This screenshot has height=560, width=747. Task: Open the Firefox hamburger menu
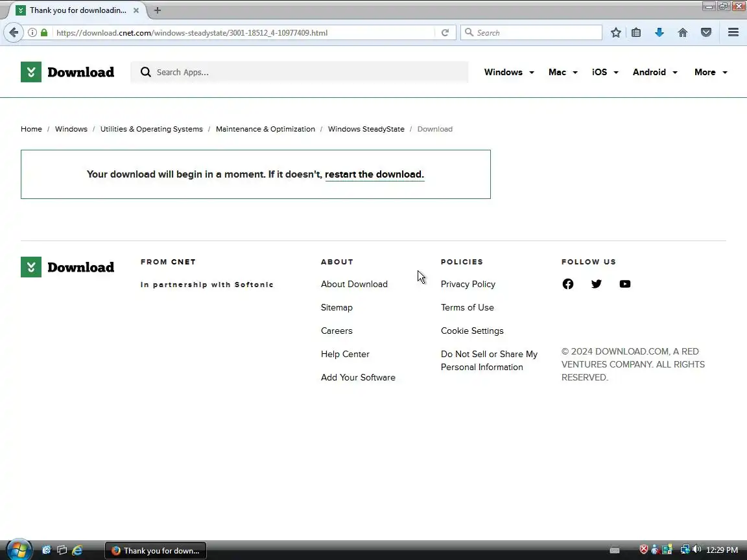[733, 32]
